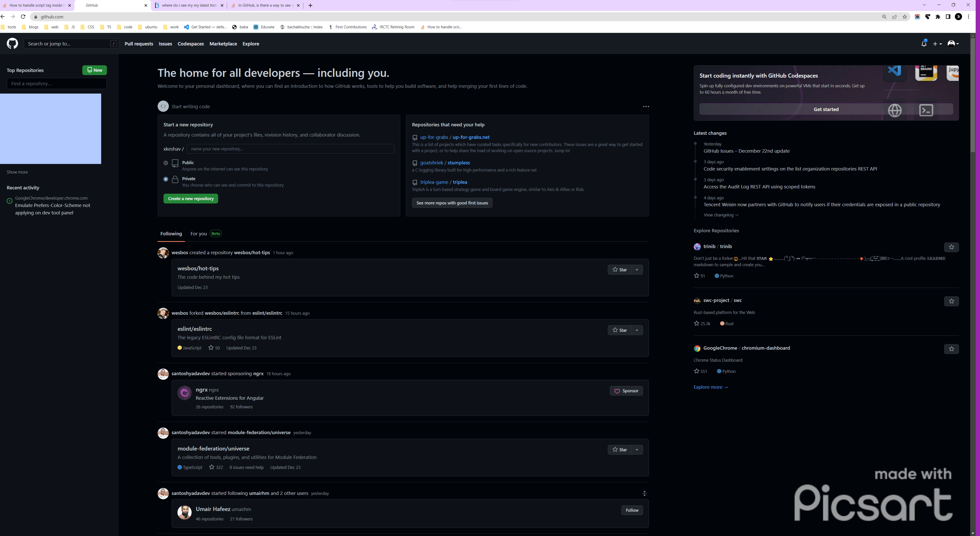Focus the Find a repository field
The image size is (980, 536).
coord(57,84)
